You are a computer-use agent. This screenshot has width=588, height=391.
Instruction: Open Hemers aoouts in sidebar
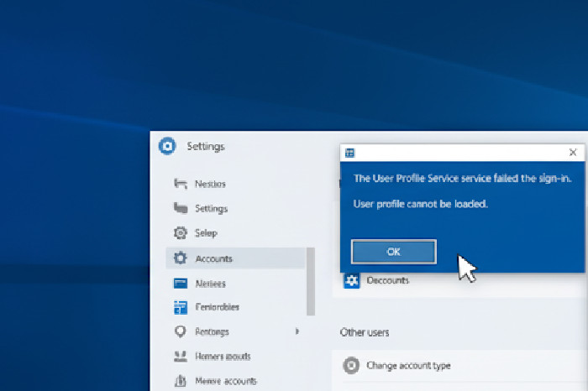223,356
